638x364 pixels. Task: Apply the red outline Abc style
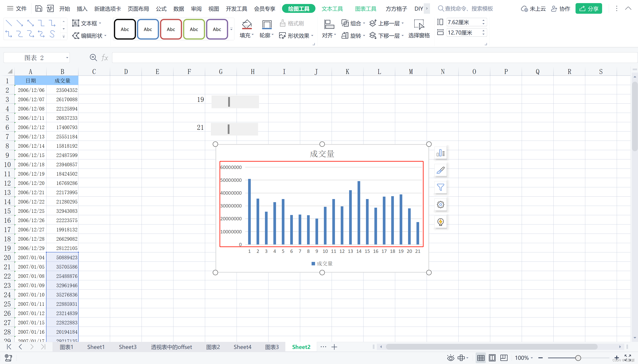click(x=171, y=29)
